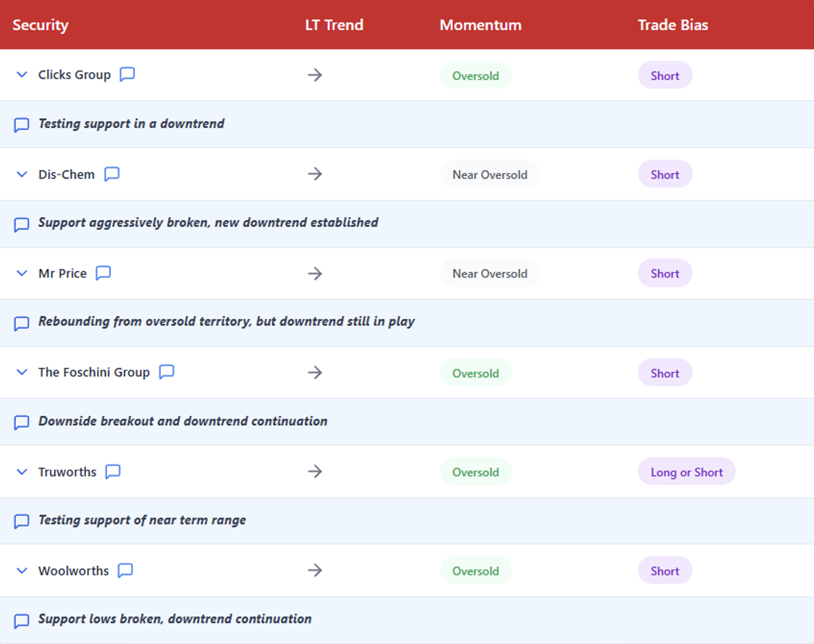Click the Short bias badge for Mr Price
The image size is (814, 644).
coord(665,273)
